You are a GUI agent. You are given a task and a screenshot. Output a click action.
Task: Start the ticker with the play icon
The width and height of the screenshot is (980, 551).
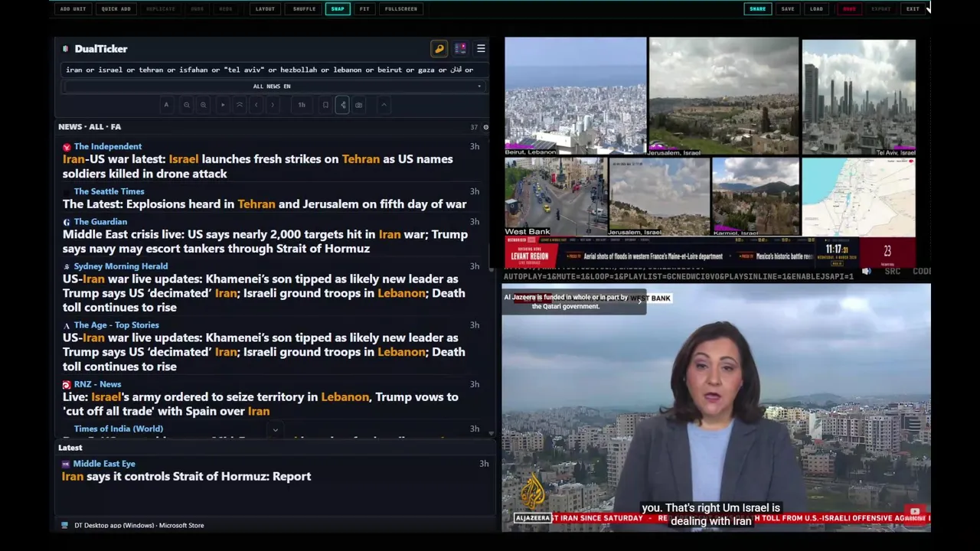coord(223,105)
